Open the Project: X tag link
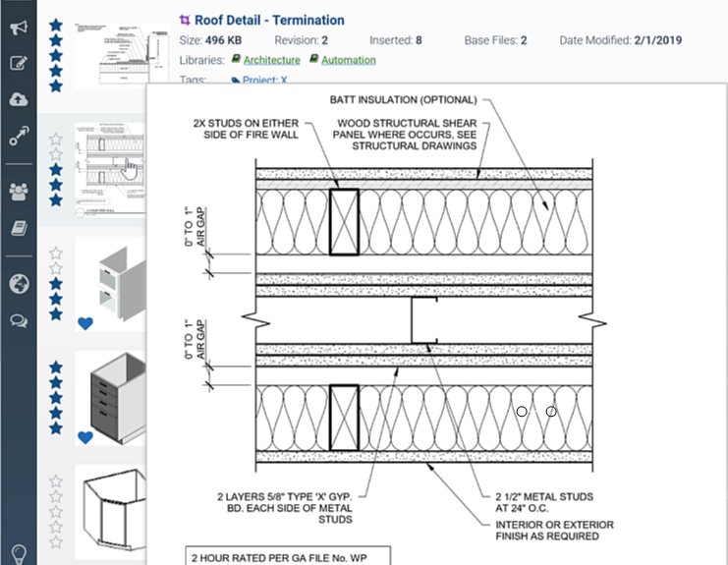The height and width of the screenshot is (565, 728). pos(264,80)
